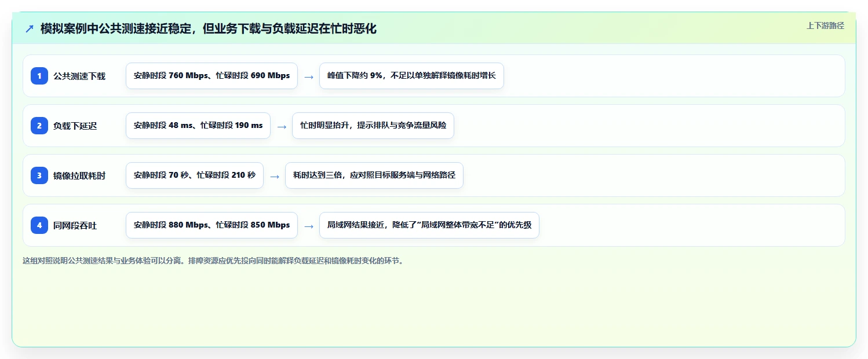Select the 同网段吞吐 row label
868x359 pixels.
75,225
